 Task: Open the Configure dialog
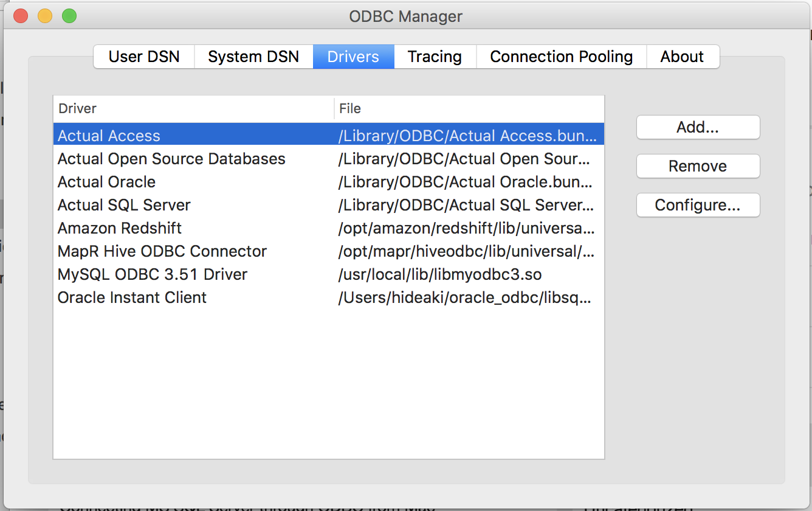697,205
